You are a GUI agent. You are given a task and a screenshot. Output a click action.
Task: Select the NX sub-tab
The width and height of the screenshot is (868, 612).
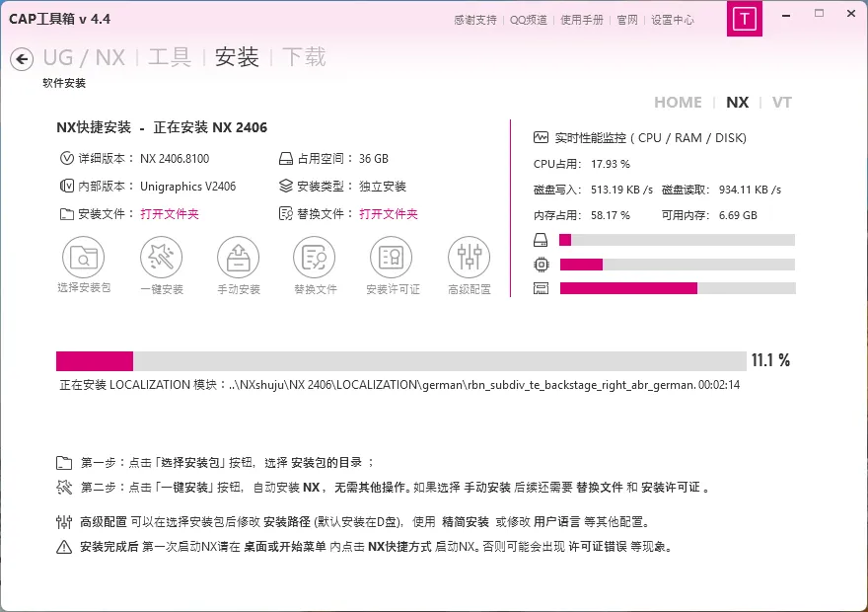tap(738, 103)
